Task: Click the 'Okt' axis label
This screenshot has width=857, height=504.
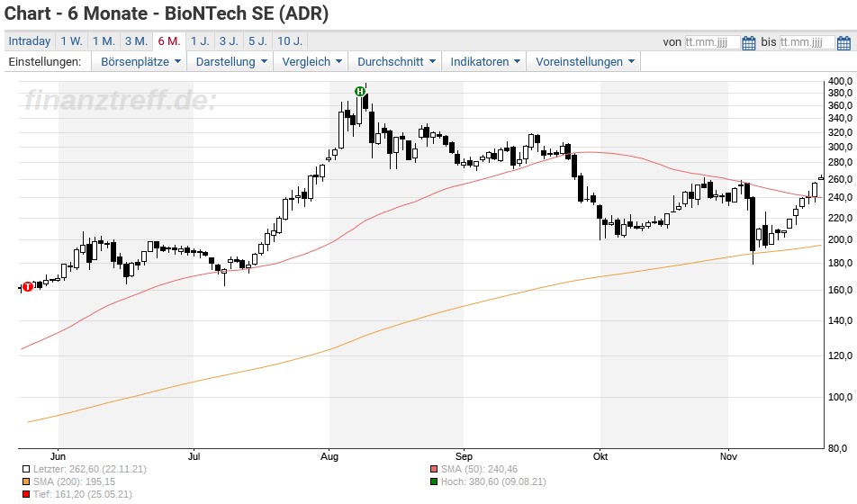Action: point(600,456)
